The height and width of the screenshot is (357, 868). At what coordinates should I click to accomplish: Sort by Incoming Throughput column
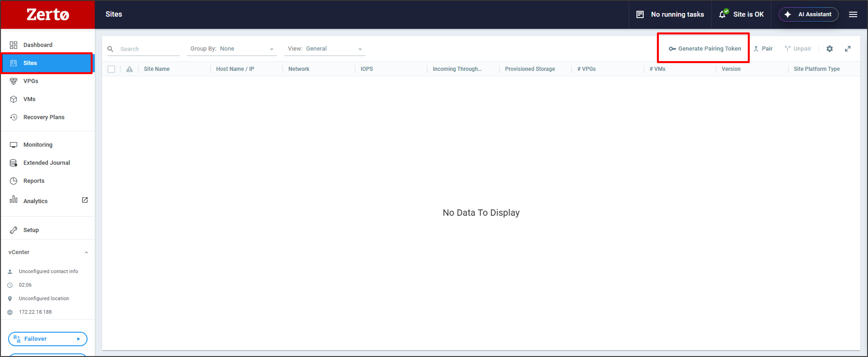(457, 69)
